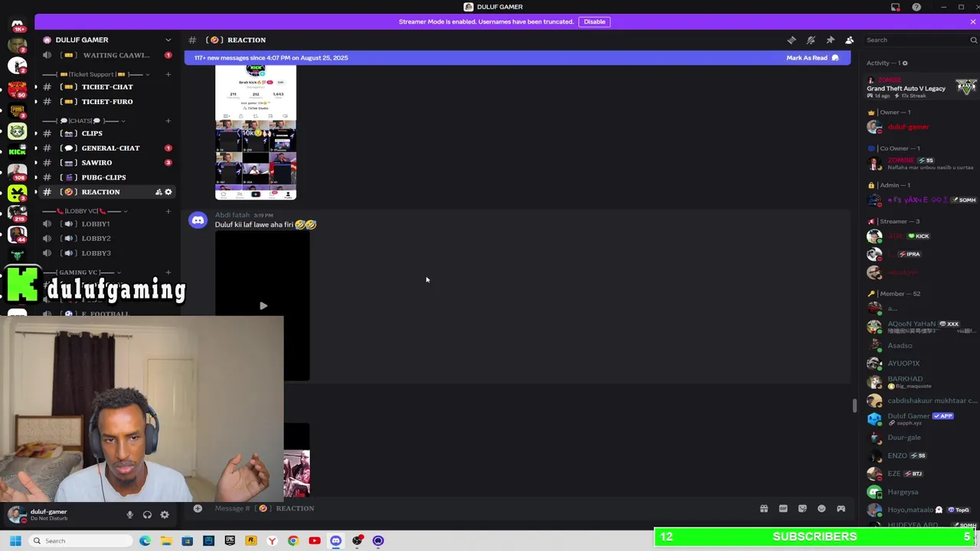Click the Disable streamer mode button
The image size is (980, 551).
(x=595, y=21)
